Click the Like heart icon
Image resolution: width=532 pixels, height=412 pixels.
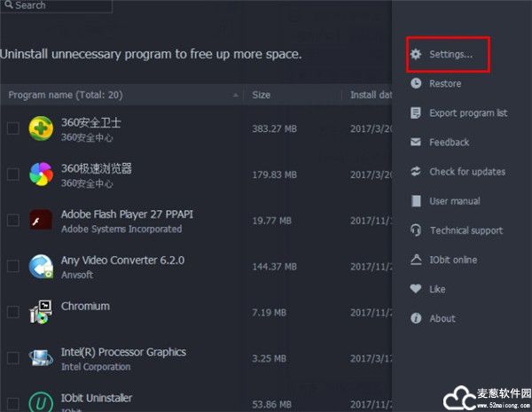(x=416, y=289)
